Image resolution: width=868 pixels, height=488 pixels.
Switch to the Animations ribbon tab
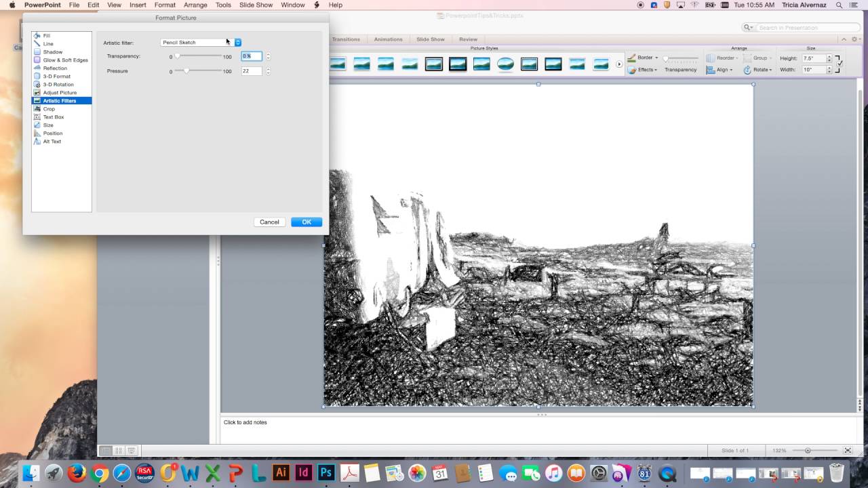pyautogui.click(x=388, y=39)
